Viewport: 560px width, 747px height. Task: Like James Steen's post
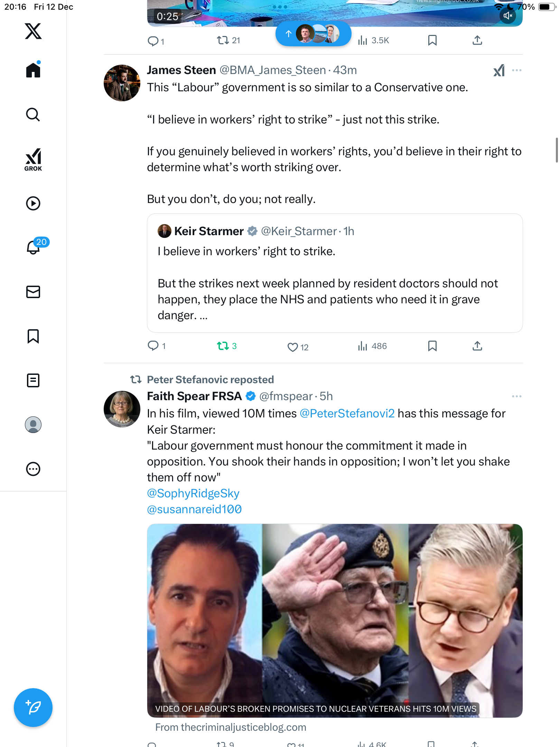click(x=292, y=347)
